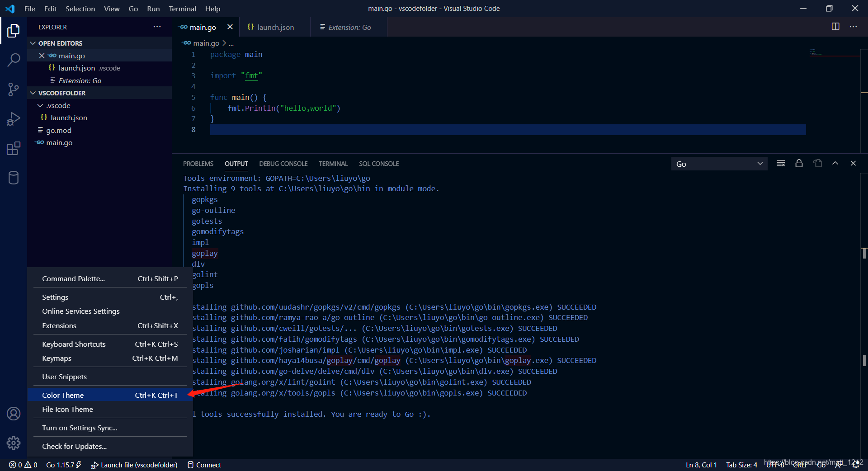Open Keyboard Shortcuts menu entry
The height and width of the screenshot is (471, 868).
tap(110, 344)
